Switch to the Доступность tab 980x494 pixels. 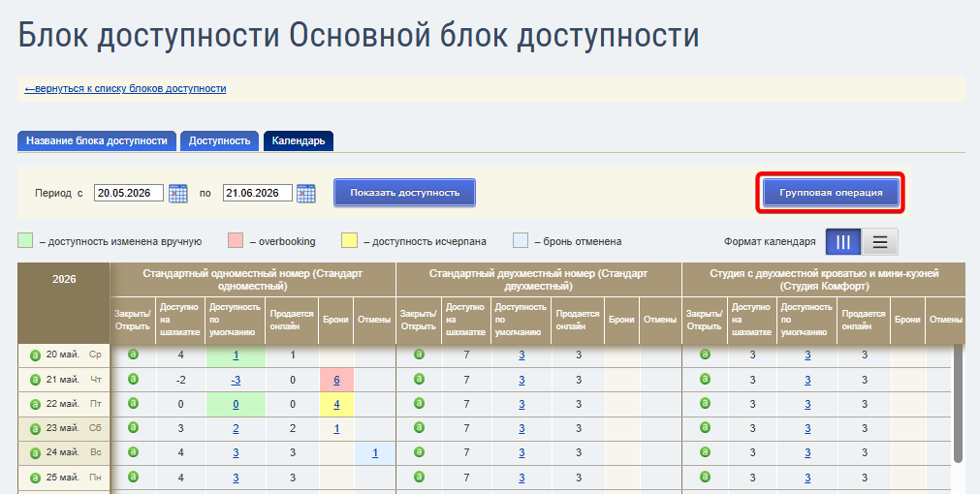tap(219, 141)
